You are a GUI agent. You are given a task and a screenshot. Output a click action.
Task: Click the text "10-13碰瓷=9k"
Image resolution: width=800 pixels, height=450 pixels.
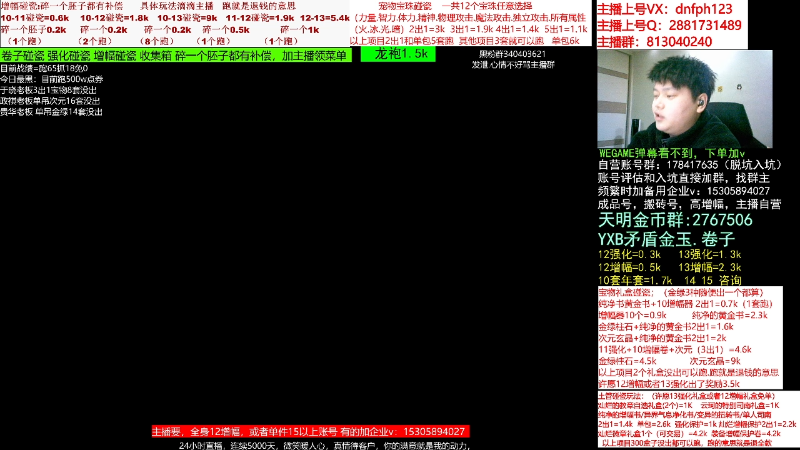point(187,18)
